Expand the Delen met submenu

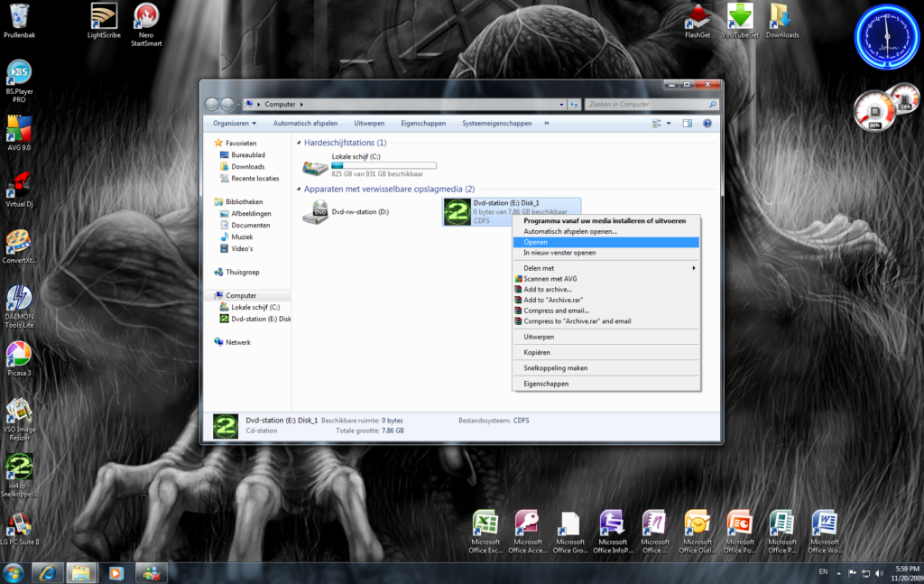coord(606,268)
